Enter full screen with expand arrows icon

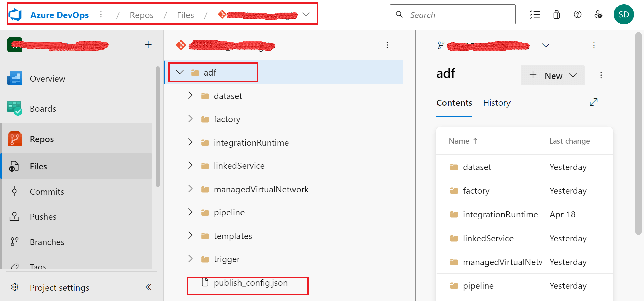tap(594, 102)
